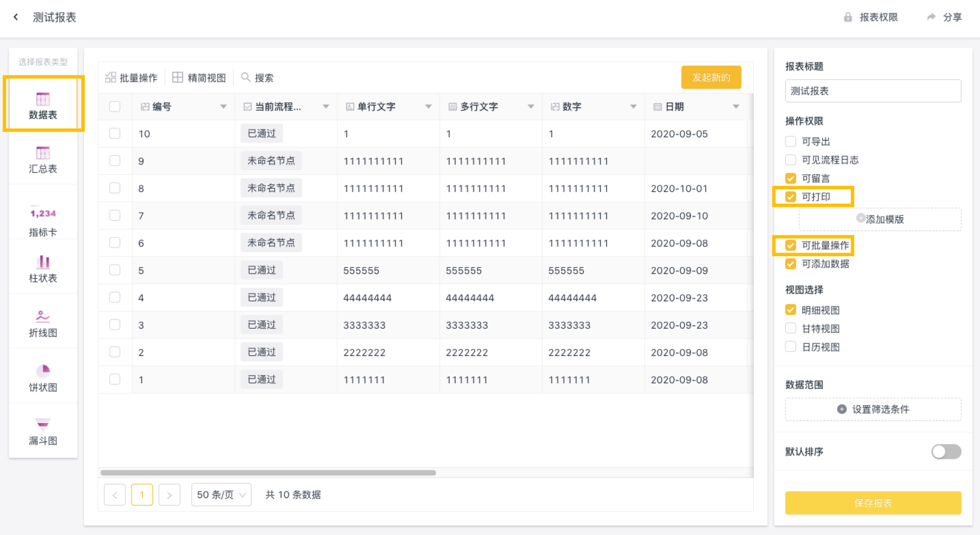Image resolution: width=980 pixels, height=535 pixels.
Task: Uncheck the 可打印 permission
Action: point(791,197)
